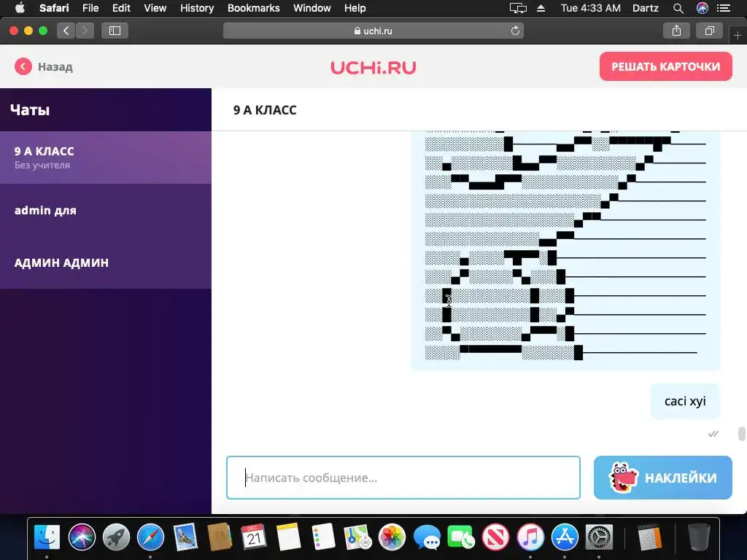Open the 9 А КЛАСС chat
Screen dimensions: 747x560
coord(106,157)
